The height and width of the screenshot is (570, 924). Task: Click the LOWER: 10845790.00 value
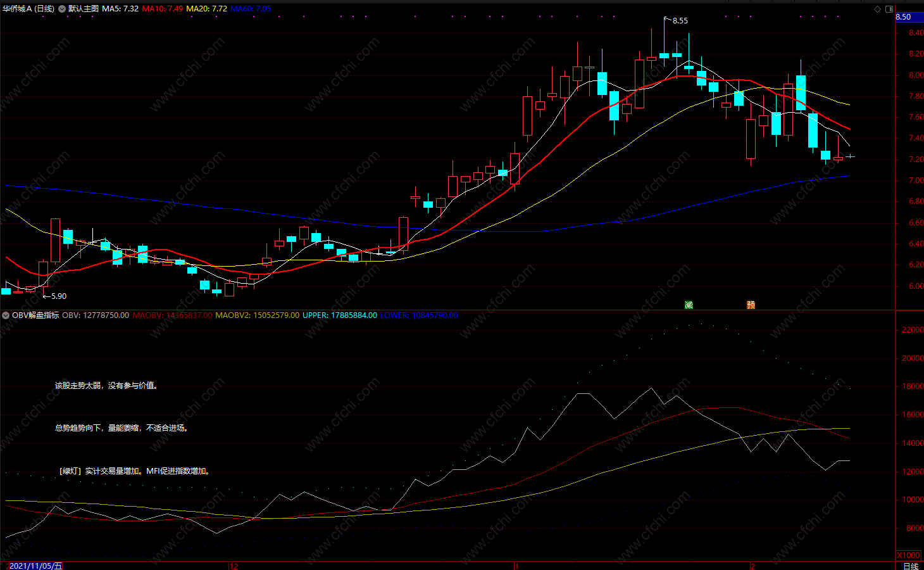419,315
